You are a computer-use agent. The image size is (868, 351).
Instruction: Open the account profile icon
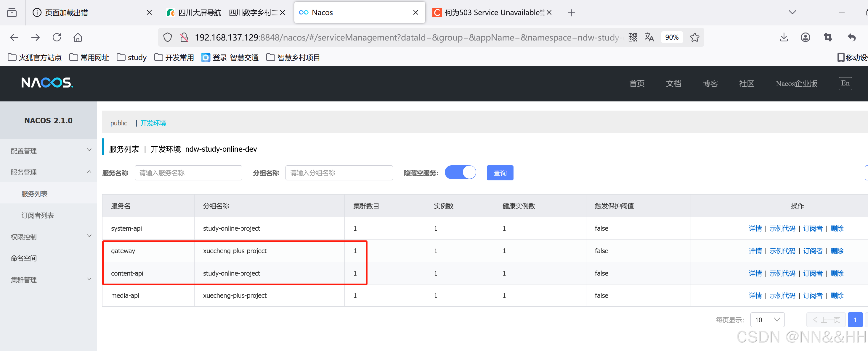805,37
